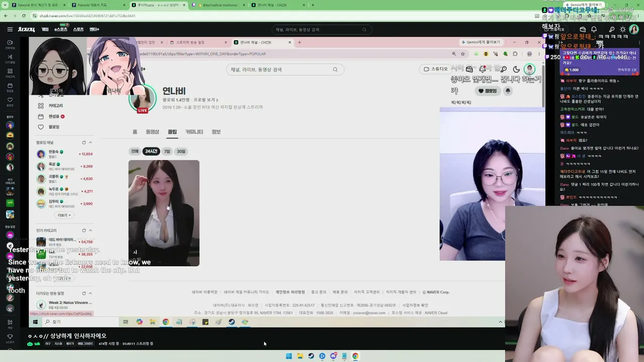Open Chrome in the inner taskbar
This screenshot has width=644, height=362.
point(166,322)
